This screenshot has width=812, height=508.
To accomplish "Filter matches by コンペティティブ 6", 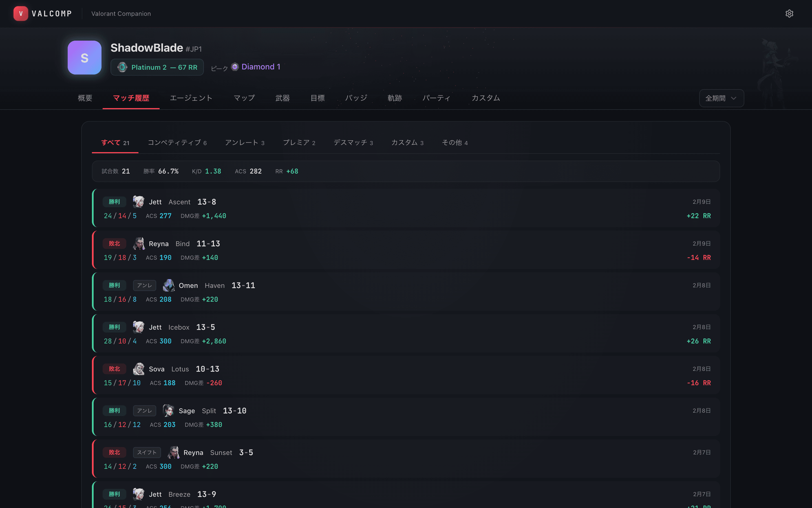I will [x=177, y=143].
